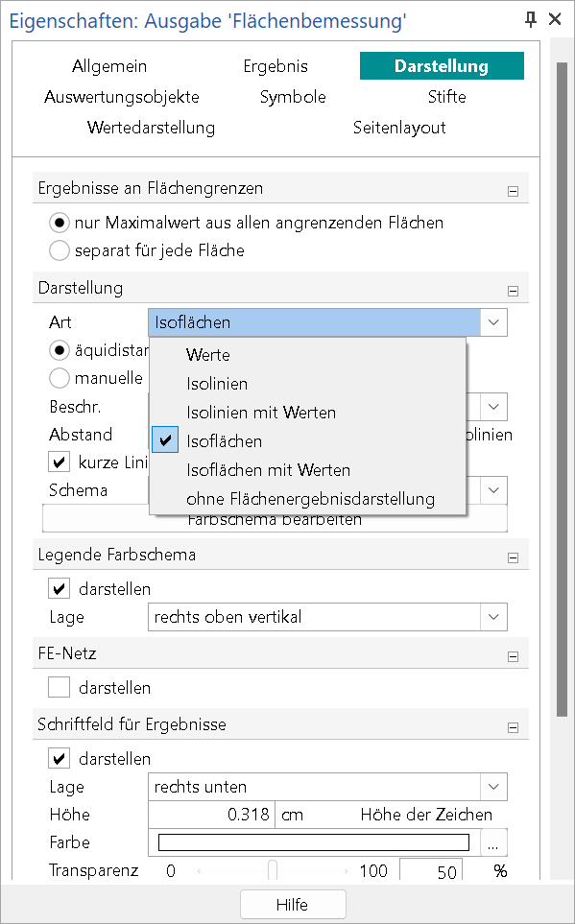Click the Hilfe button
This screenshot has height=924, width=575.
click(293, 905)
